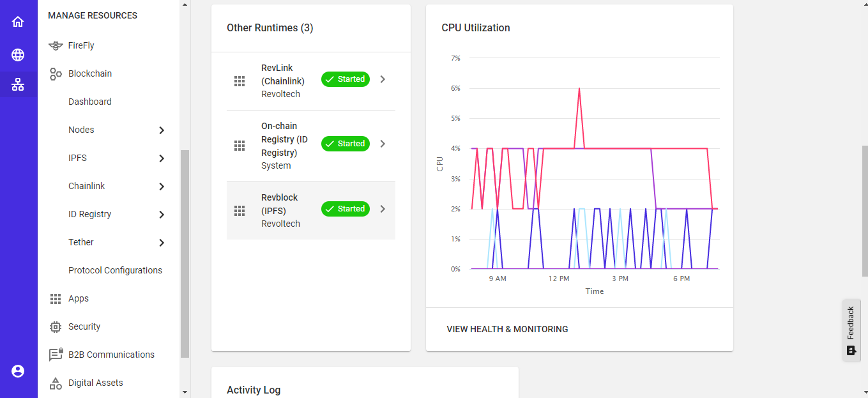Click the Blockchain nodes icon

pyautogui.click(x=56, y=73)
